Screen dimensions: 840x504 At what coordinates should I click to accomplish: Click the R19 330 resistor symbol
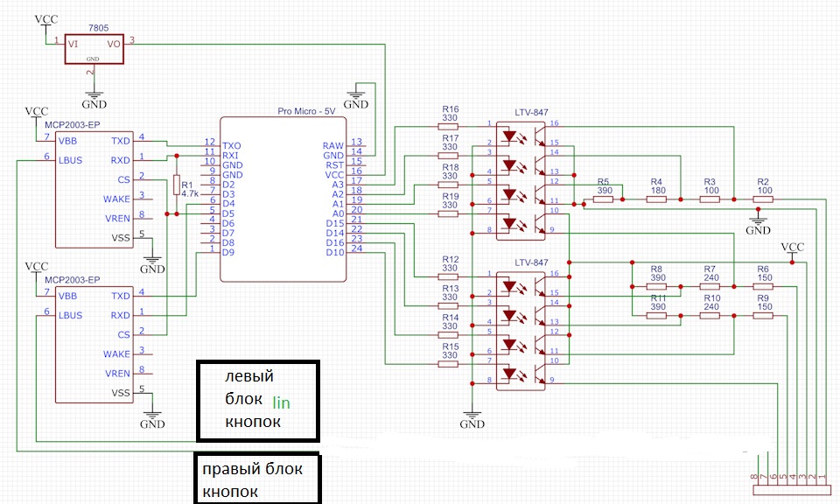448,213
